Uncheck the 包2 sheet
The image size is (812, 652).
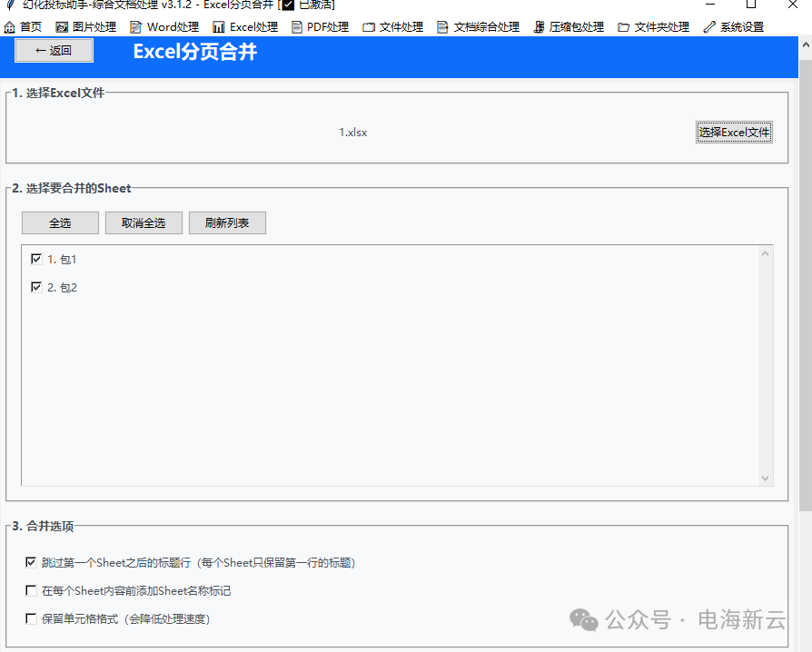[36, 287]
